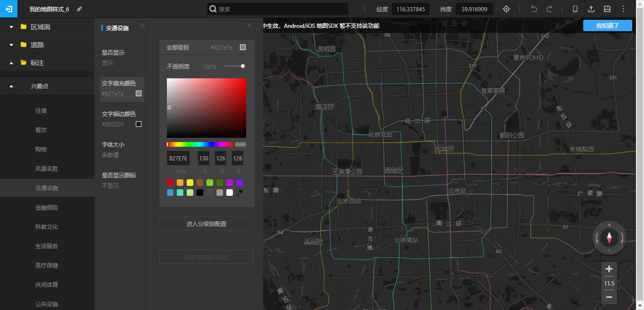
Task: Undo the last change
Action: coord(534,9)
